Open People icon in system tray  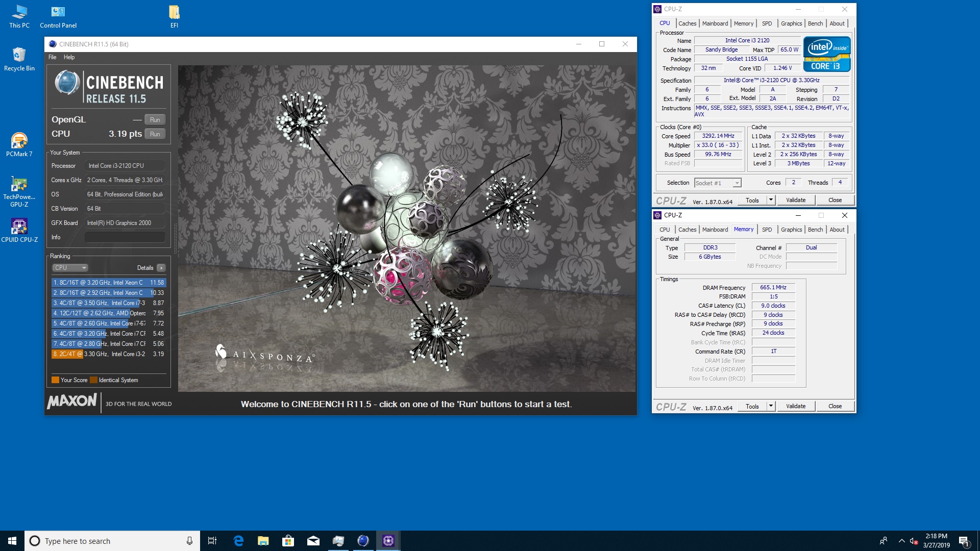click(x=884, y=541)
